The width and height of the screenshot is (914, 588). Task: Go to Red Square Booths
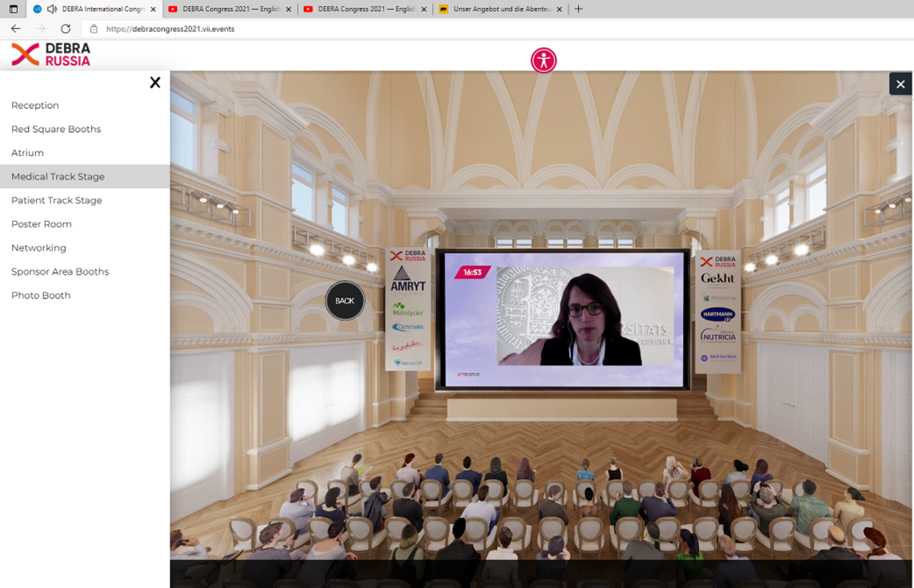[56, 129]
